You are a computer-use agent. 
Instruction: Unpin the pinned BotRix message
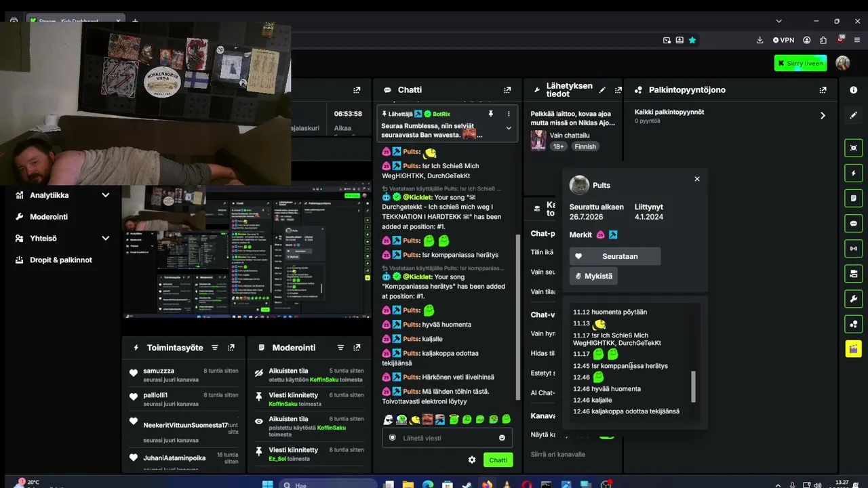491,114
